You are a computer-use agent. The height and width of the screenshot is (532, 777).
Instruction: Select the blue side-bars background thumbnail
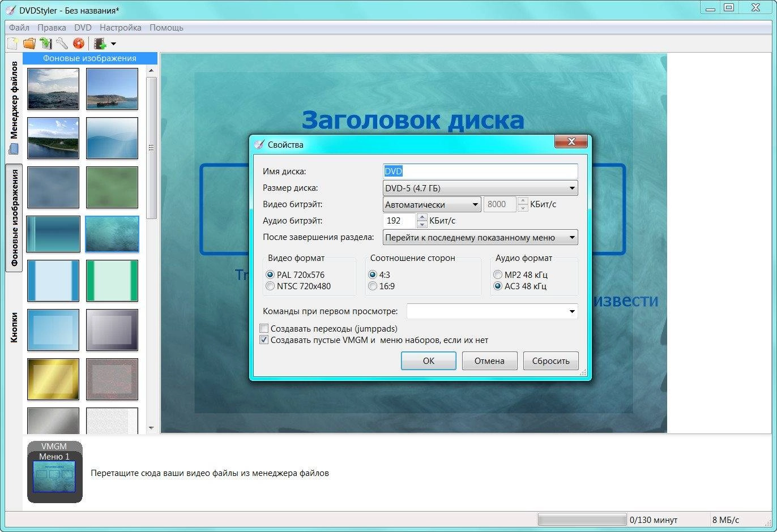coord(53,281)
